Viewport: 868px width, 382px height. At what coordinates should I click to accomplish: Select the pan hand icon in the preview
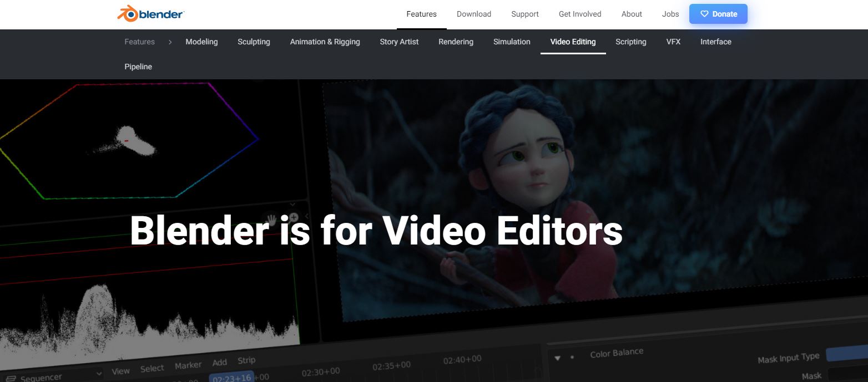tap(271, 218)
